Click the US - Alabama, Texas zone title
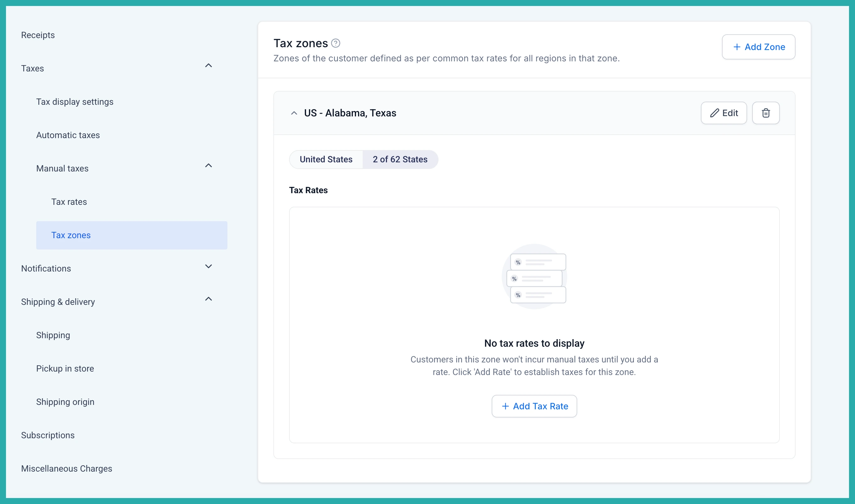 click(350, 113)
